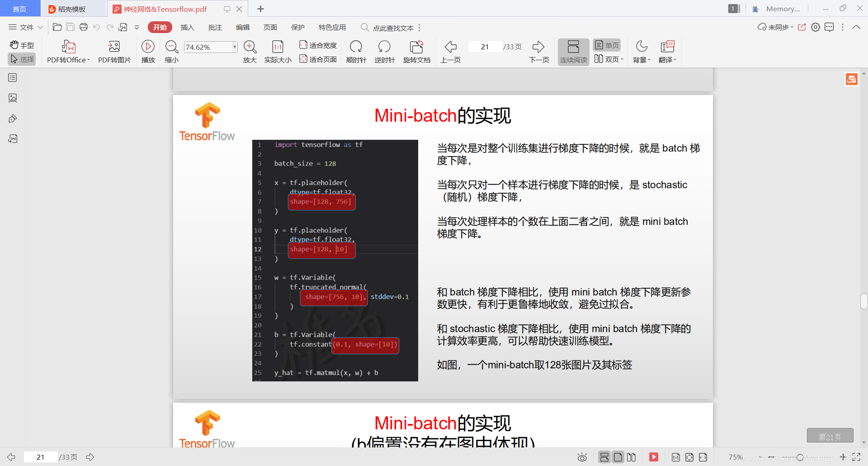Open the Annotate ribbon tab

click(215, 27)
